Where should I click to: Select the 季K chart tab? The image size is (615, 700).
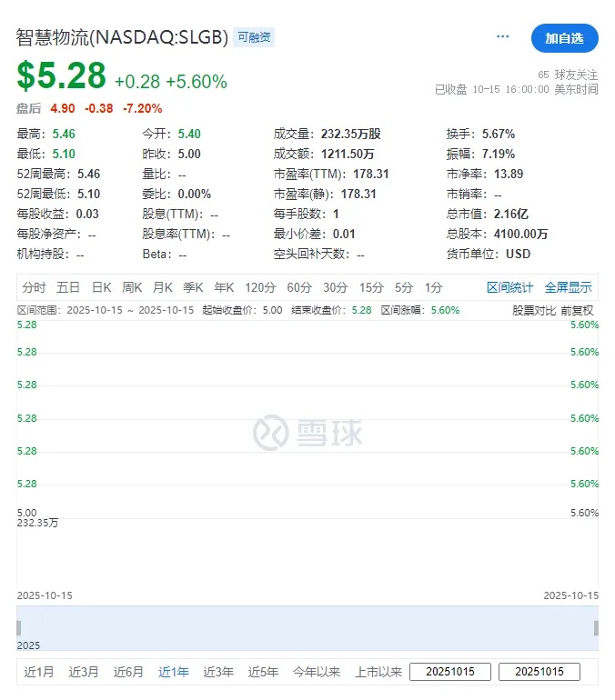tap(193, 287)
